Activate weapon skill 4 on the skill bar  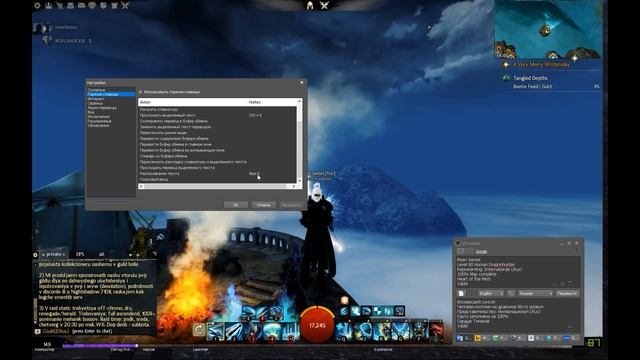pos(272,331)
